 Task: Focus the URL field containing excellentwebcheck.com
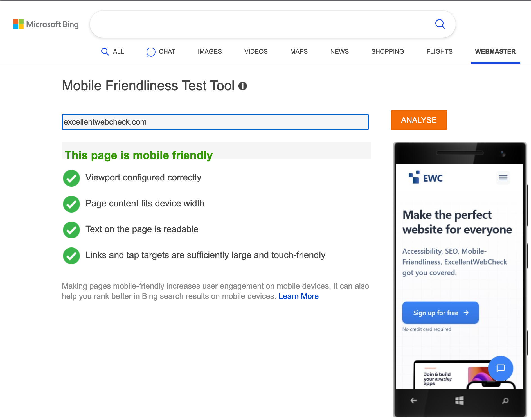tap(215, 122)
